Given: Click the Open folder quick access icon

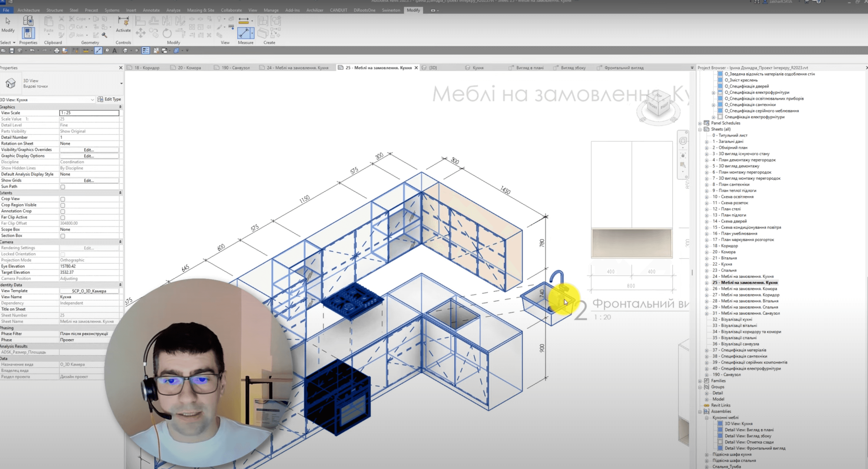Looking at the screenshot, I should coord(3,51).
